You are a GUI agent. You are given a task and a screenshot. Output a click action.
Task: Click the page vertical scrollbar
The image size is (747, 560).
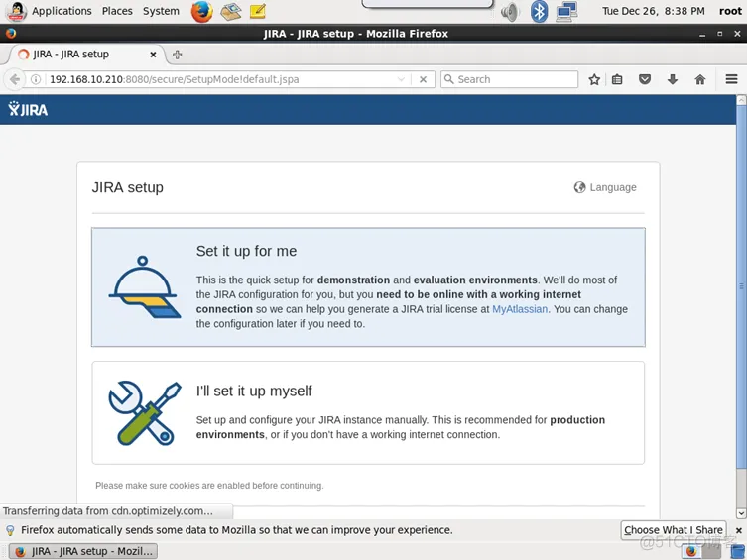(741, 286)
